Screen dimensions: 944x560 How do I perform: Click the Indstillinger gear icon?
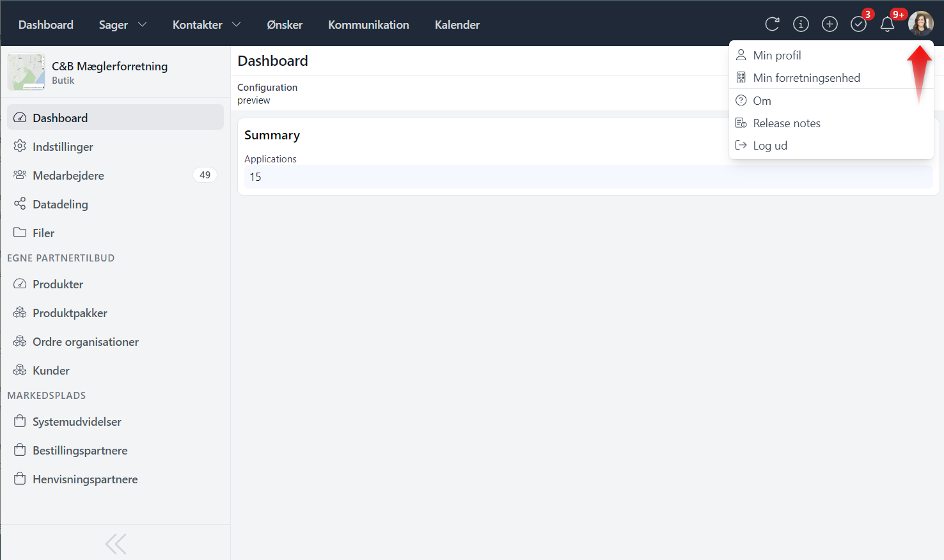point(20,146)
